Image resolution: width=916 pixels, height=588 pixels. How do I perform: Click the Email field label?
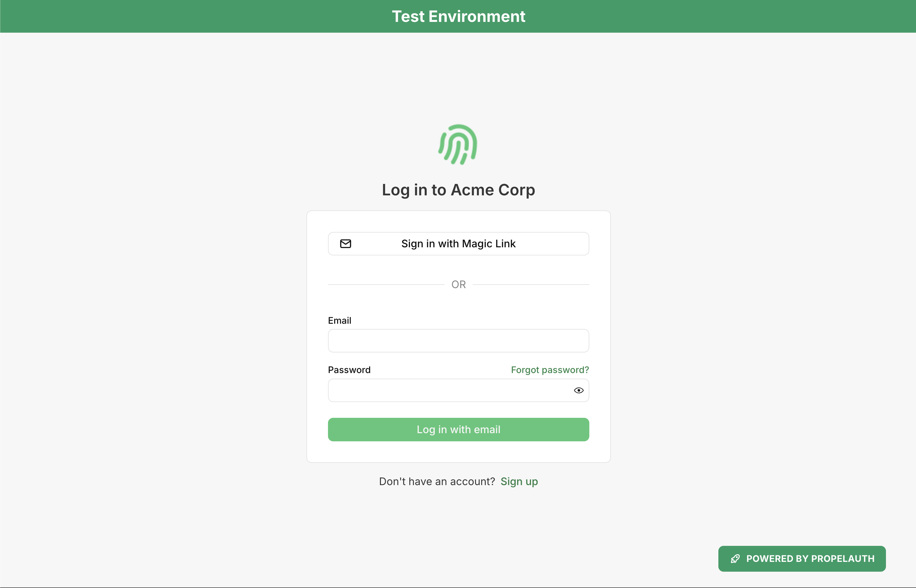(339, 320)
